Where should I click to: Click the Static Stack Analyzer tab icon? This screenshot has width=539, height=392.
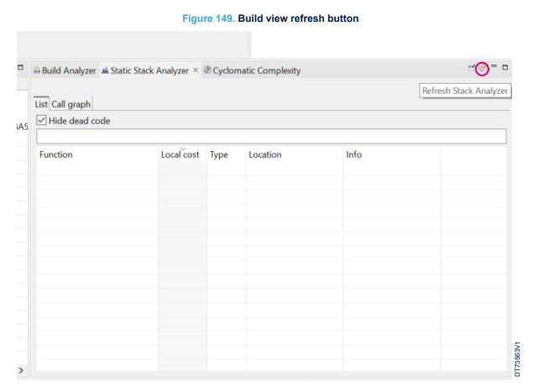tap(105, 70)
